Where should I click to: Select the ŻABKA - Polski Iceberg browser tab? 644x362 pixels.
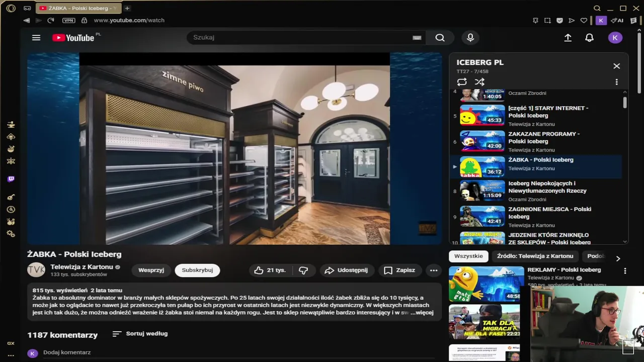point(79,8)
